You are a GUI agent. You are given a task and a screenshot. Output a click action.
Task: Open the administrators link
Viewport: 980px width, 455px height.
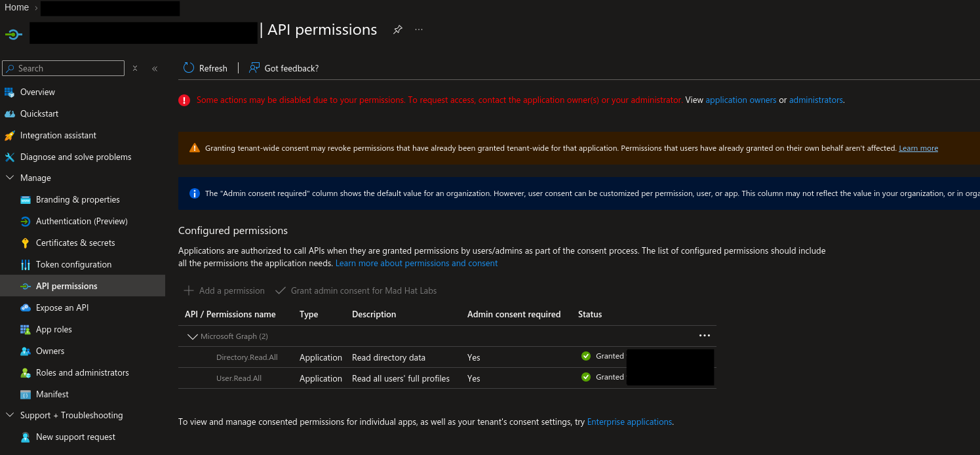point(816,100)
